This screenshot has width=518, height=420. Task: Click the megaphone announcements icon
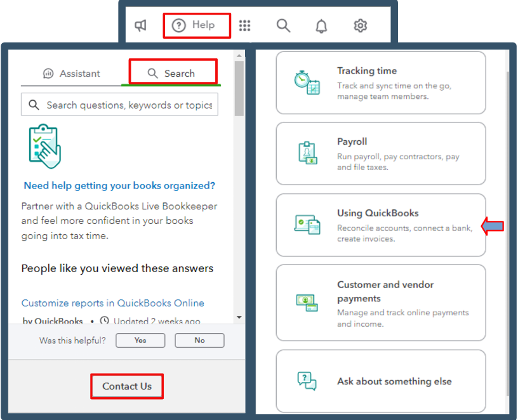point(140,25)
